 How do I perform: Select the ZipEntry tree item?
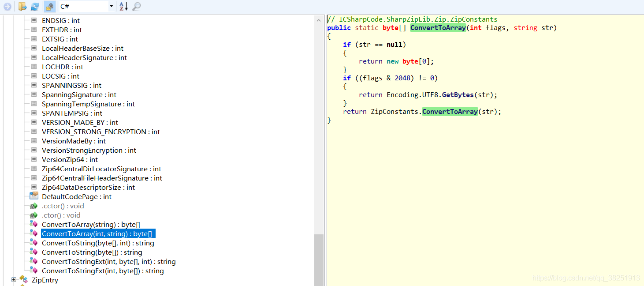(x=45, y=280)
